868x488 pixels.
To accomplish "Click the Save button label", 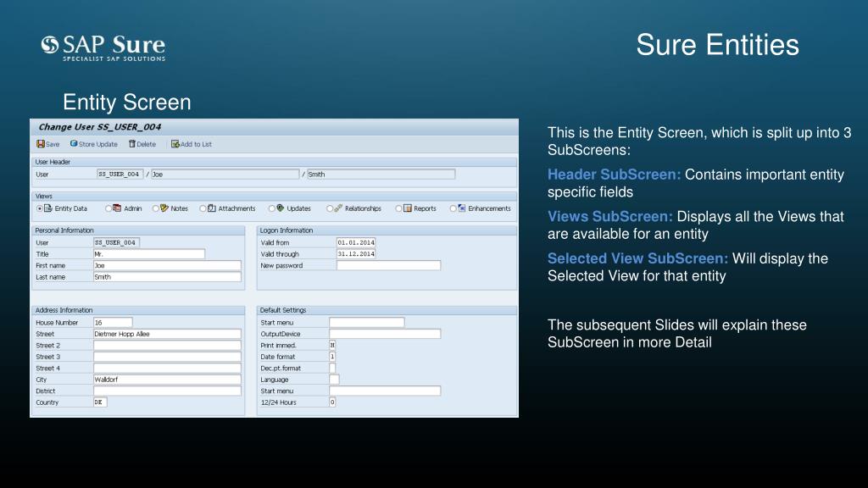I will (x=53, y=144).
